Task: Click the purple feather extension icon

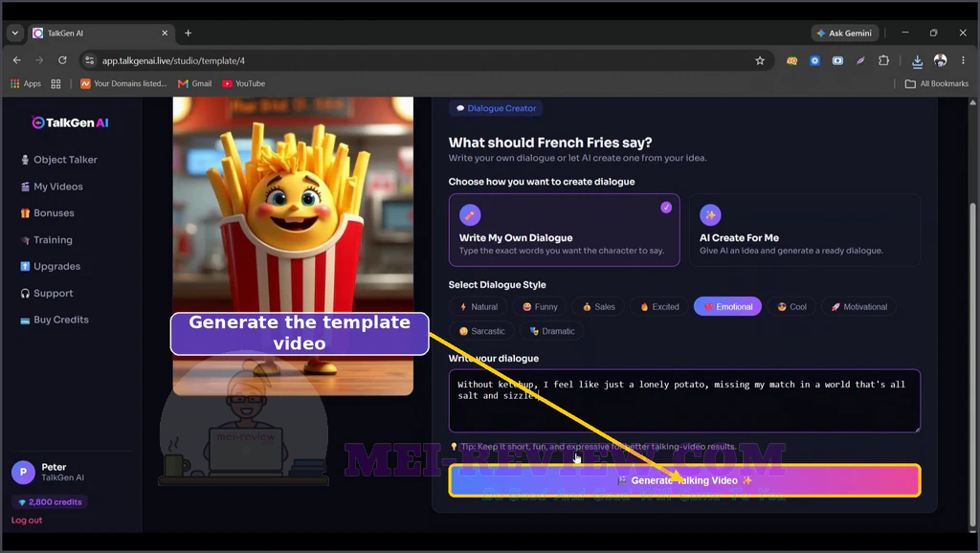Action: coord(860,60)
